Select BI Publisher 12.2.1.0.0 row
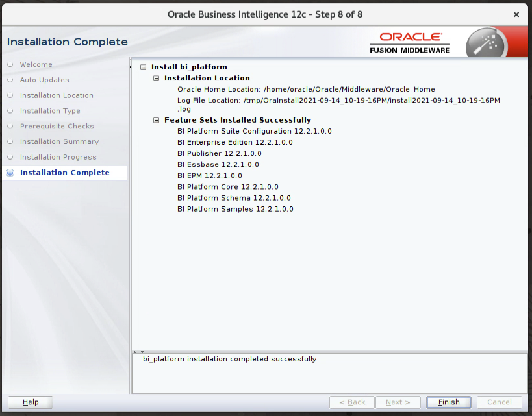 point(219,154)
